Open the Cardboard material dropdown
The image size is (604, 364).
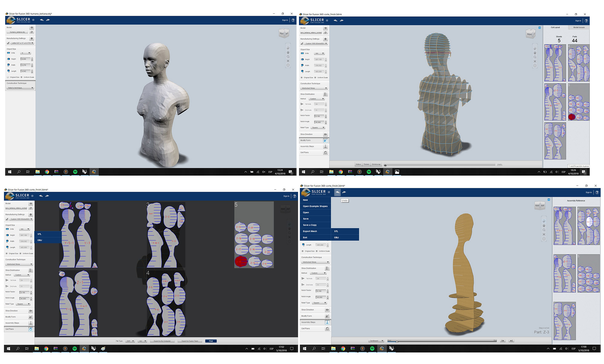coord(376,341)
